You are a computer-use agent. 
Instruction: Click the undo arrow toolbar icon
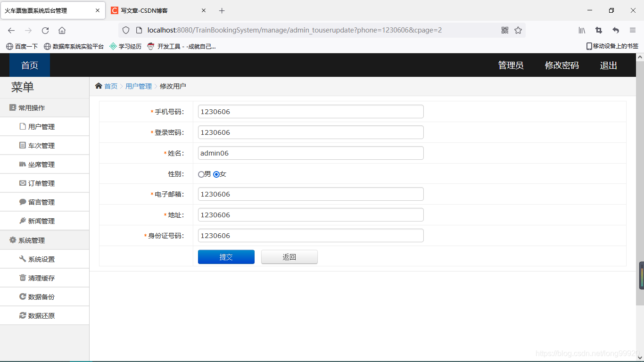[x=616, y=30]
